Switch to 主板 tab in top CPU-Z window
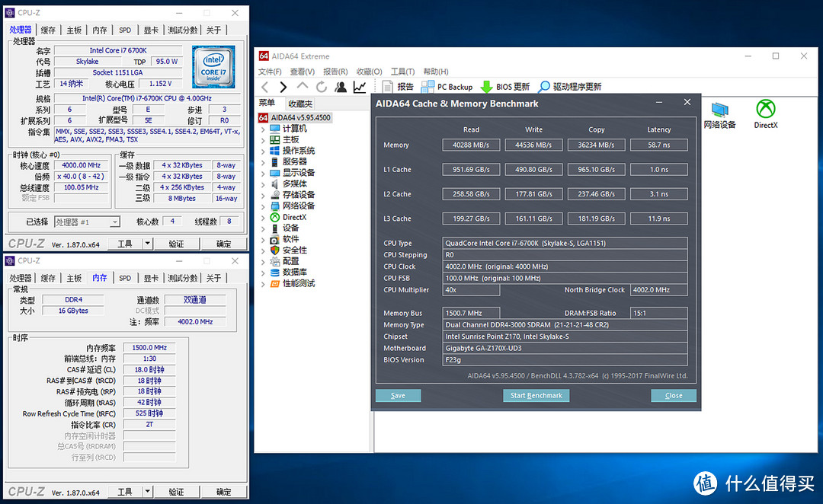This screenshot has height=504, width=823. pos(74,30)
